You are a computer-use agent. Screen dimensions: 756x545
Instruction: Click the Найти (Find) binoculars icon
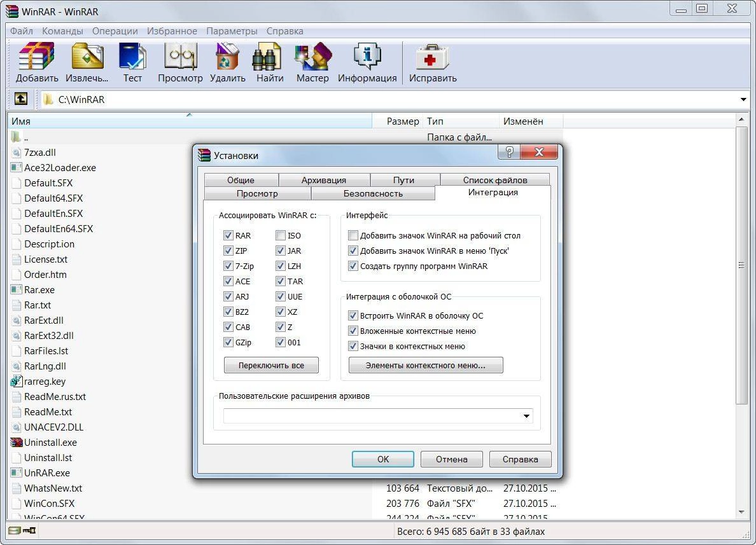(267, 56)
